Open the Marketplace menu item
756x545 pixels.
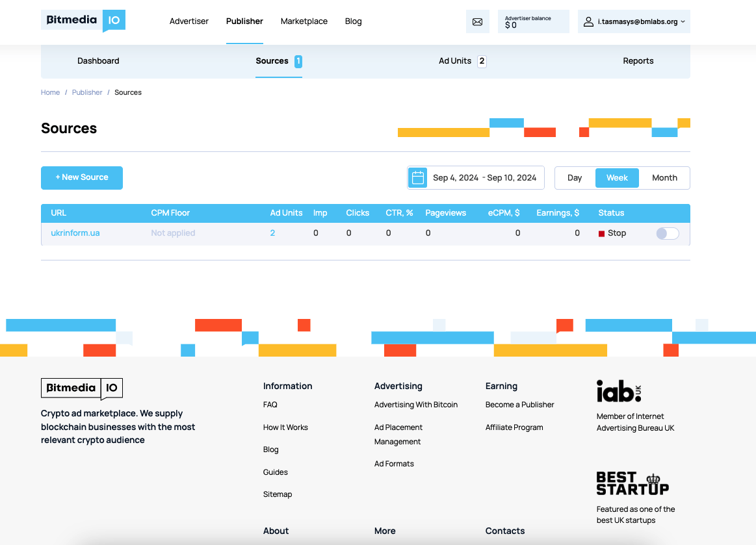(304, 21)
